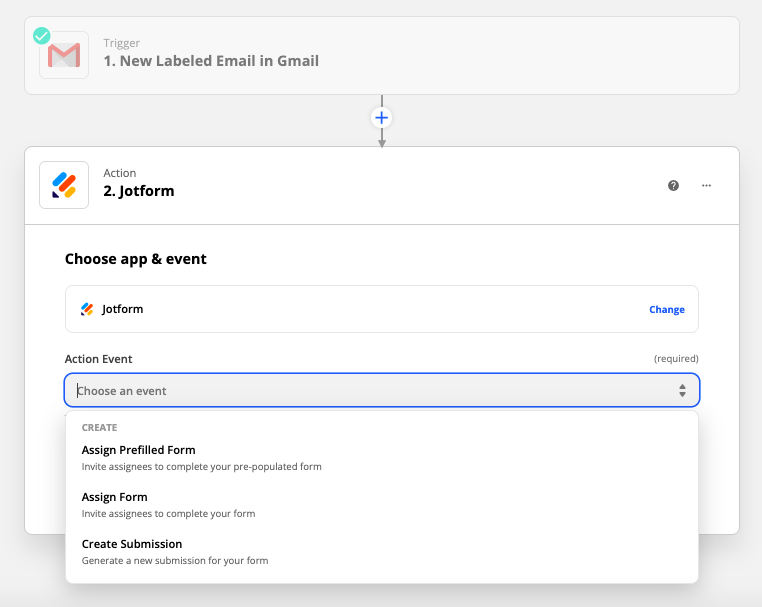Type in the Choose an event field
Screen dimensions: 762x607
point(360,390)
